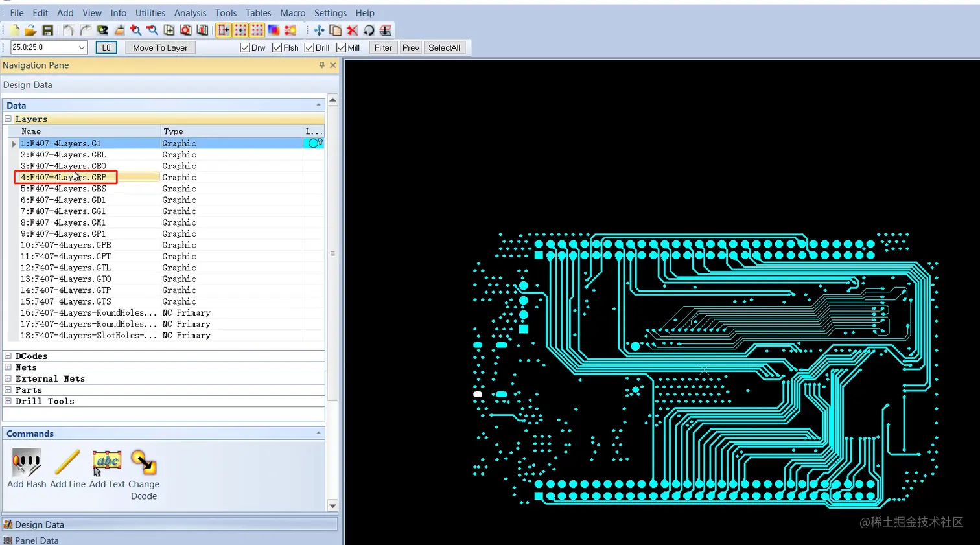Select layer row 4:F407-4Layers.GBP
The image size is (980, 545).
[165, 177]
